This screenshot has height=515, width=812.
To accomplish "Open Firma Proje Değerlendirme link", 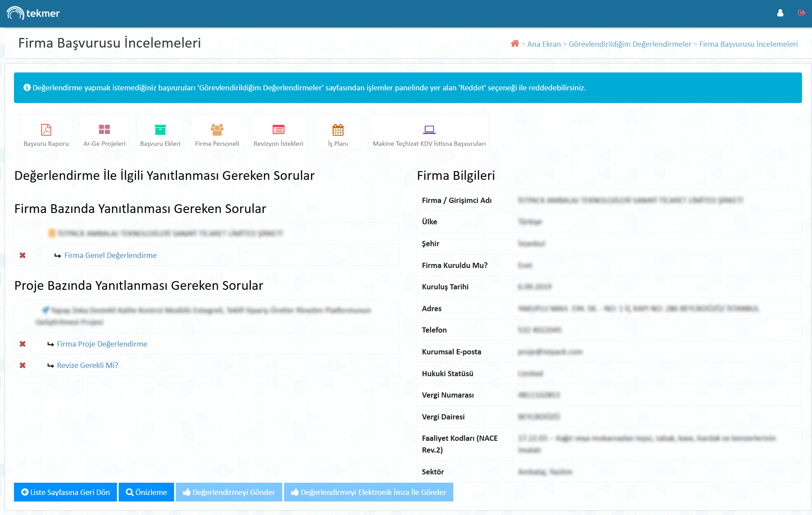I will pos(102,344).
